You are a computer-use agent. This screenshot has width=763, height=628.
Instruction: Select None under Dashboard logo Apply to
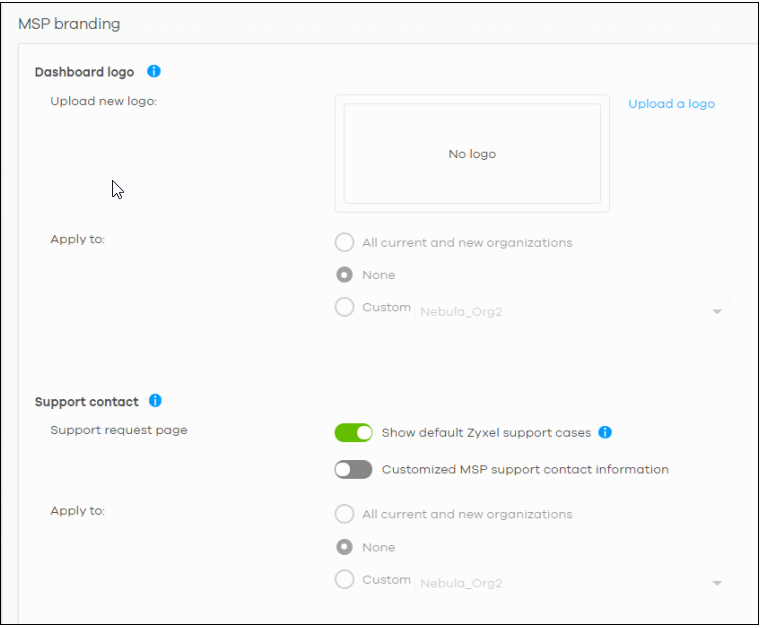point(345,275)
